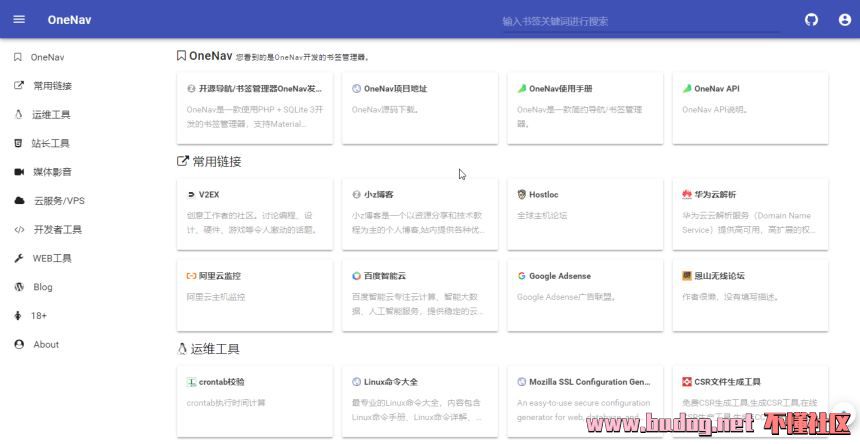Click the cloud icon for 云服务/VPS
The width and height of the screenshot is (860, 444).
point(18,201)
